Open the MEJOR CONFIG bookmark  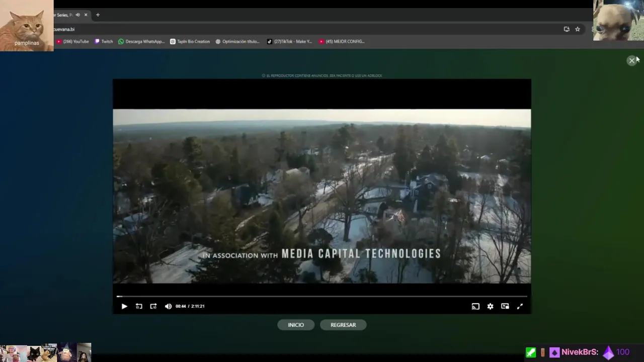pyautogui.click(x=342, y=42)
